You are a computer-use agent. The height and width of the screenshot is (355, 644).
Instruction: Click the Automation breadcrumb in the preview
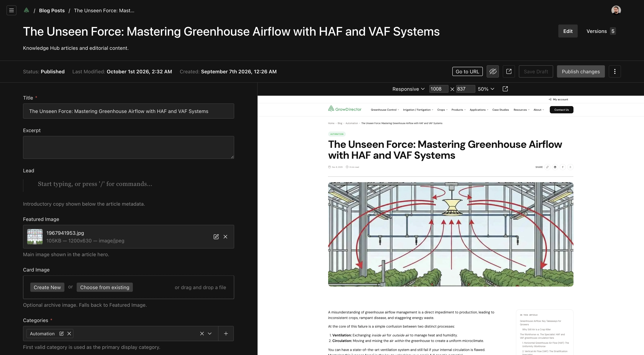(x=352, y=124)
